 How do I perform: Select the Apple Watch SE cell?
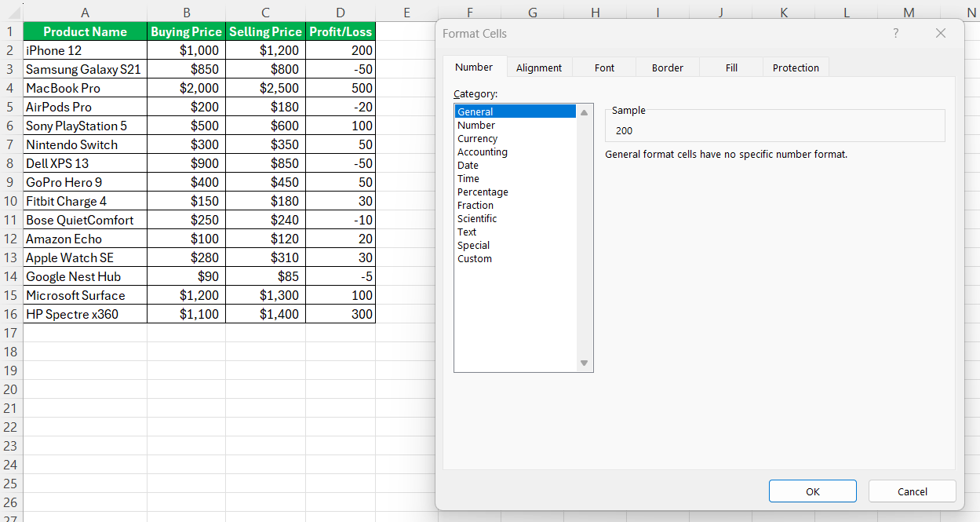(x=85, y=257)
